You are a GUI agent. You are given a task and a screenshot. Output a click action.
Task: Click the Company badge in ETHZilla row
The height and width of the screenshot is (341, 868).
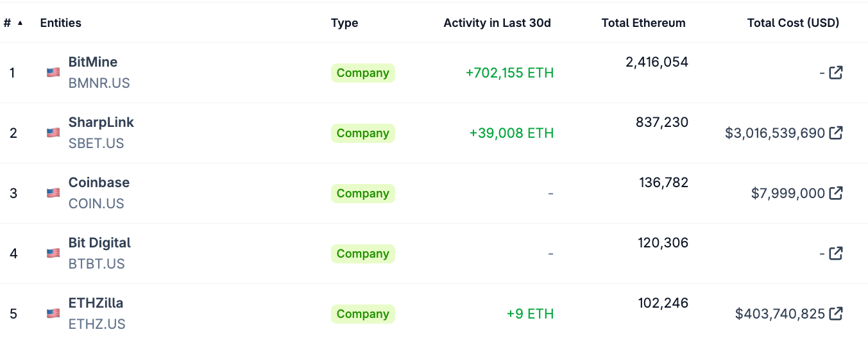362,314
